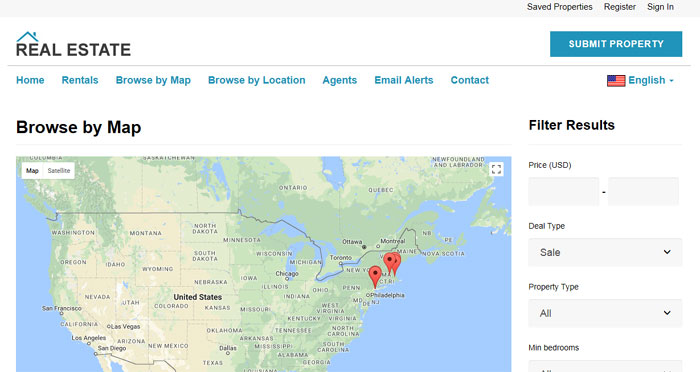Click the minimum price input field
This screenshot has width=700, height=372.
click(x=563, y=191)
